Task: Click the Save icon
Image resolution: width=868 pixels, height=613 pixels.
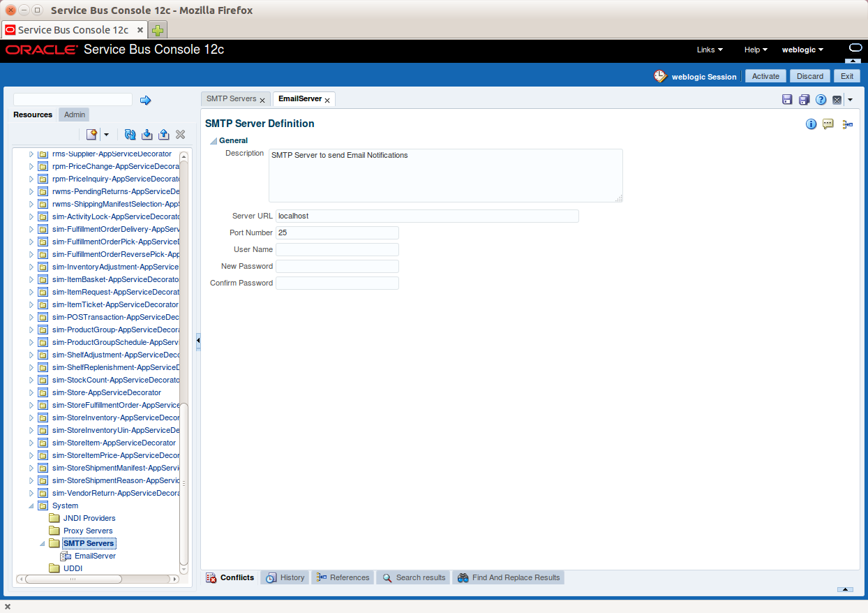Action: coord(787,100)
